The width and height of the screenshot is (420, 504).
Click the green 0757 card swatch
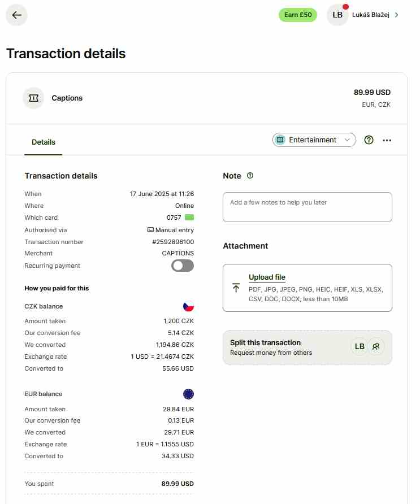[189, 218]
